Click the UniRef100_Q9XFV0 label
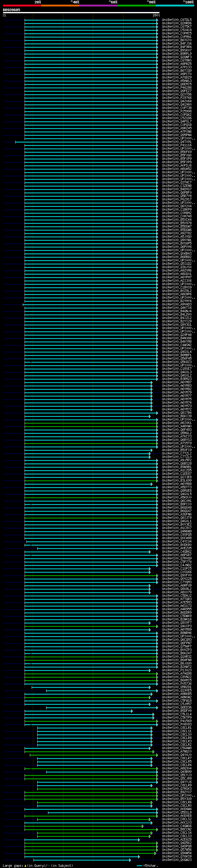197x868 pixels. 177,575
